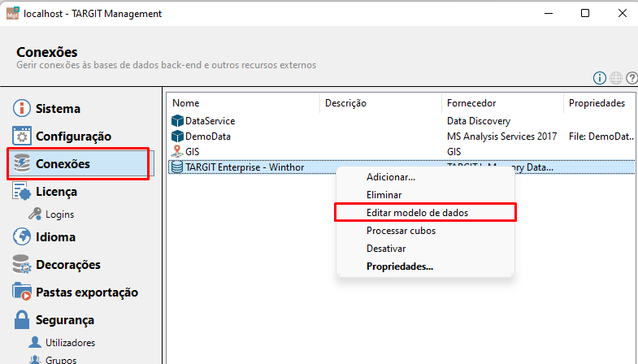
Task: Go to Sistema in sidebar
Action: click(x=58, y=109)
